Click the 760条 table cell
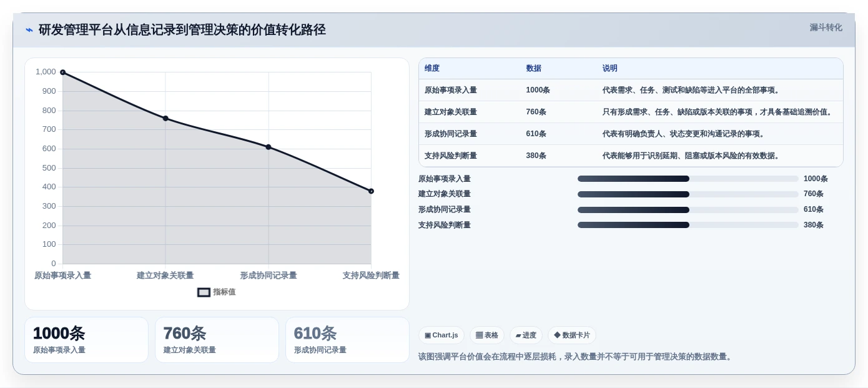The height and width of the screenshot is (388, 868). pos(536,112)
